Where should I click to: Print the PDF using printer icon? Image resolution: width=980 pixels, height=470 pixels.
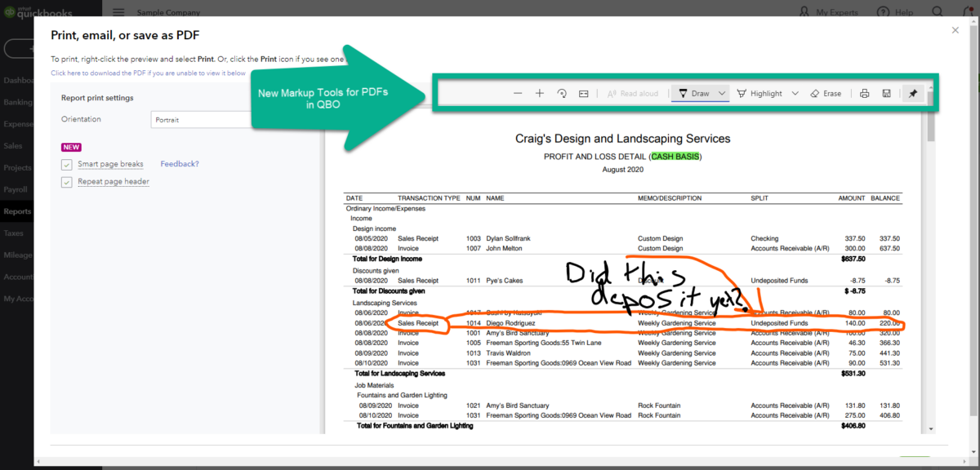(x=865, y=94)
